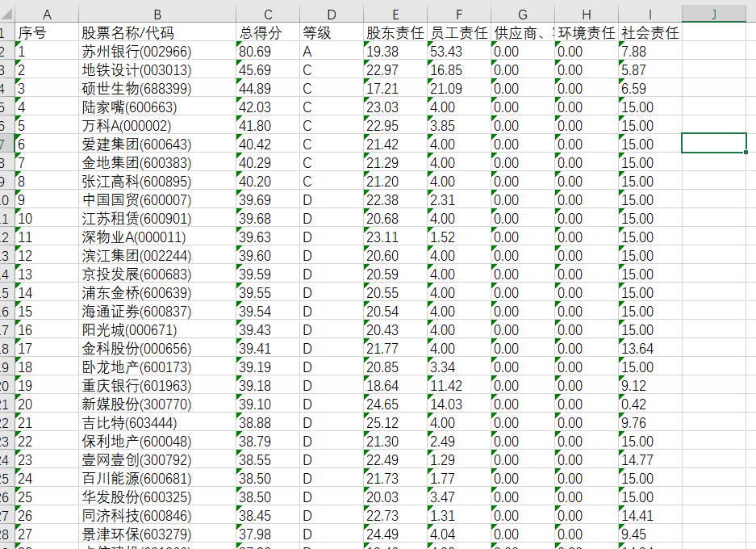Select cell 万科A(000002)

(x=157, y=125)
